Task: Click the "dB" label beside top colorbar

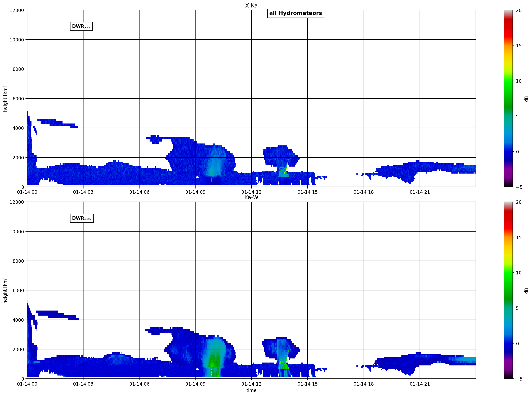Action: tap(526, 99)
